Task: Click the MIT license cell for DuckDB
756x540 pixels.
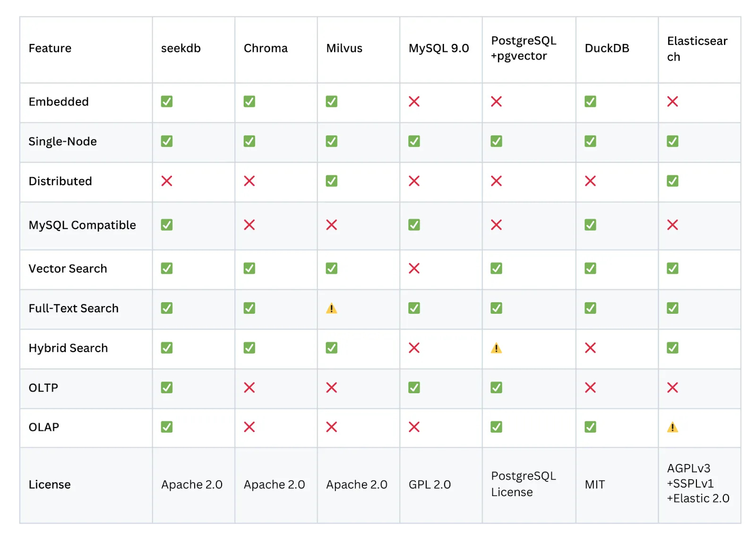Action: click(594, 485)
